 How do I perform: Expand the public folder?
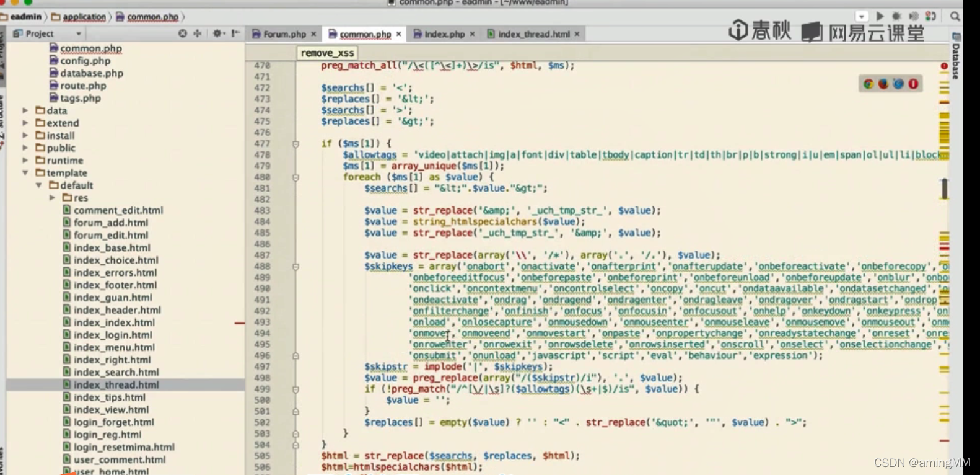pos(25,148)
